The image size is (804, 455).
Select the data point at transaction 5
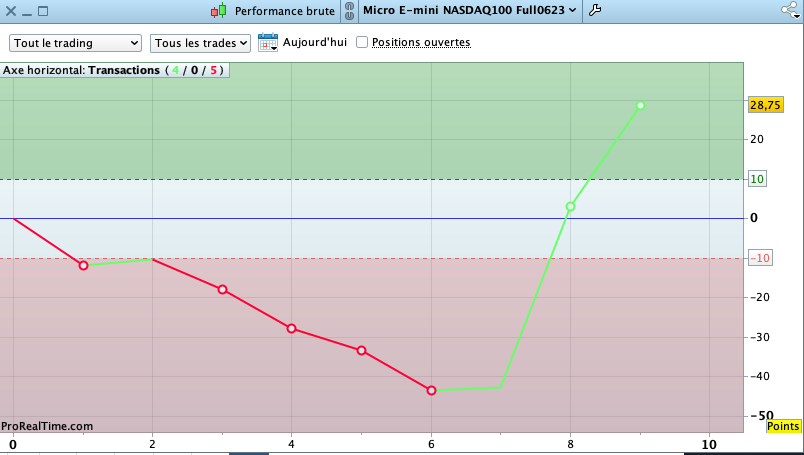click(361, 351)
